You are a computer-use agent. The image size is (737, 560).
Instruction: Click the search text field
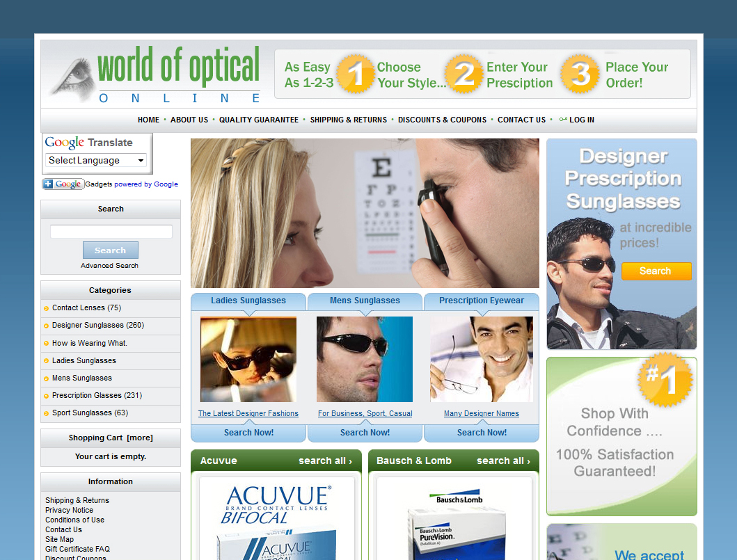[111, 231]
